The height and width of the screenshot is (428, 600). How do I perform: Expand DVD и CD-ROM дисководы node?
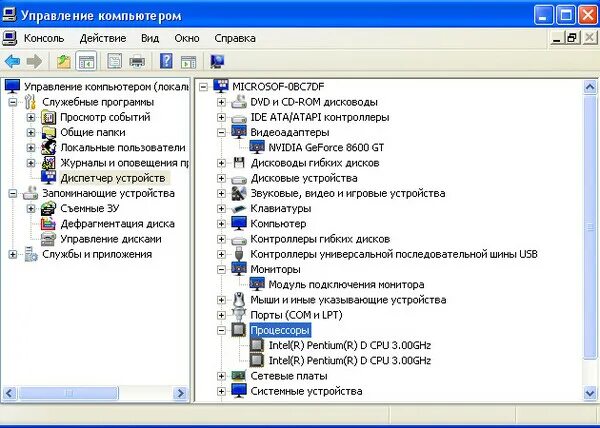click(x=221, y=102)
